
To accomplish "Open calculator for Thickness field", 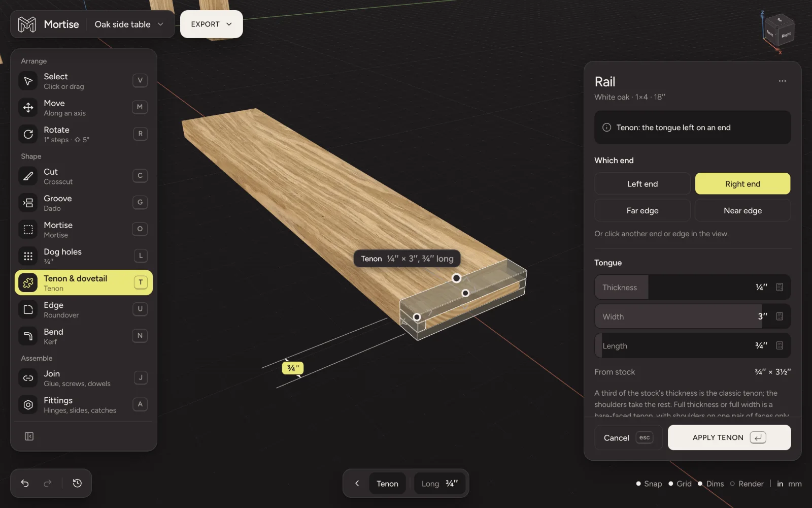I will point(780,287).
